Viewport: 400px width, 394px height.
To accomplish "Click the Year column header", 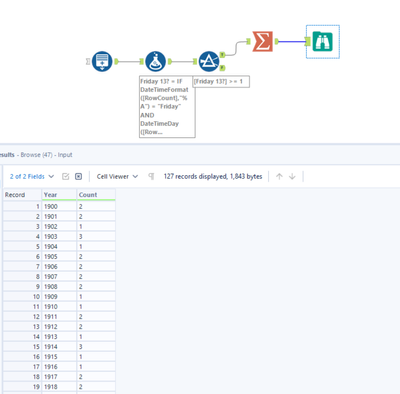I will tap(59, 195).
